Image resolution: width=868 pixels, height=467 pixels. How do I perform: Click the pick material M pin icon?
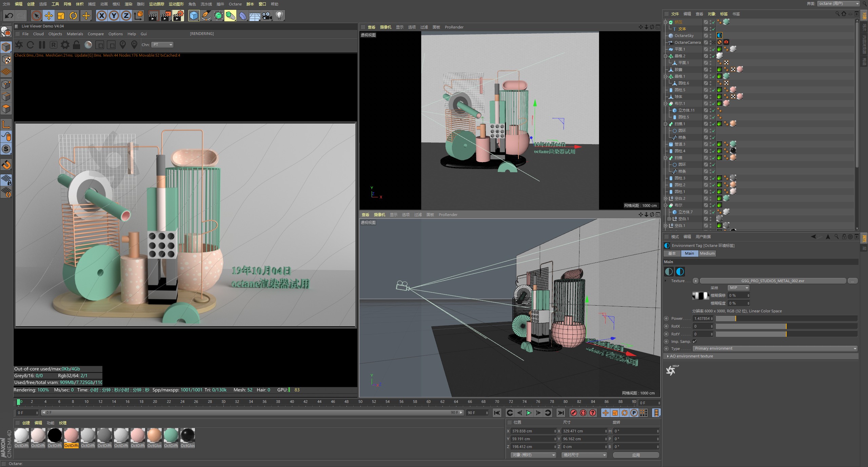(134, 45)
